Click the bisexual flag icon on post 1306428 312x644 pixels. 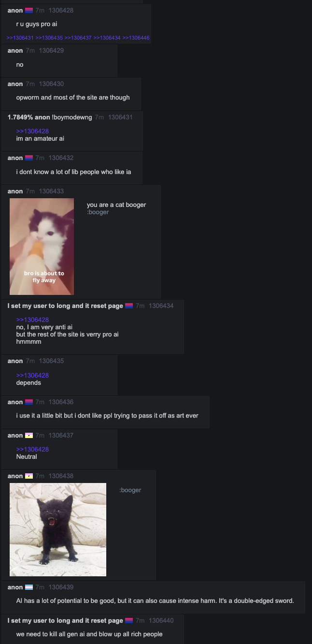tap(29, 11)
